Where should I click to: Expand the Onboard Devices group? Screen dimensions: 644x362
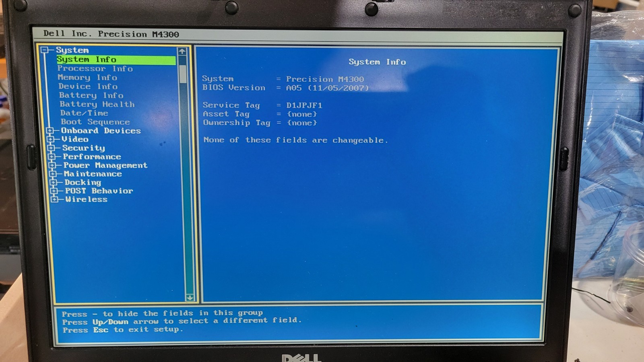click(x=50, y=131)
